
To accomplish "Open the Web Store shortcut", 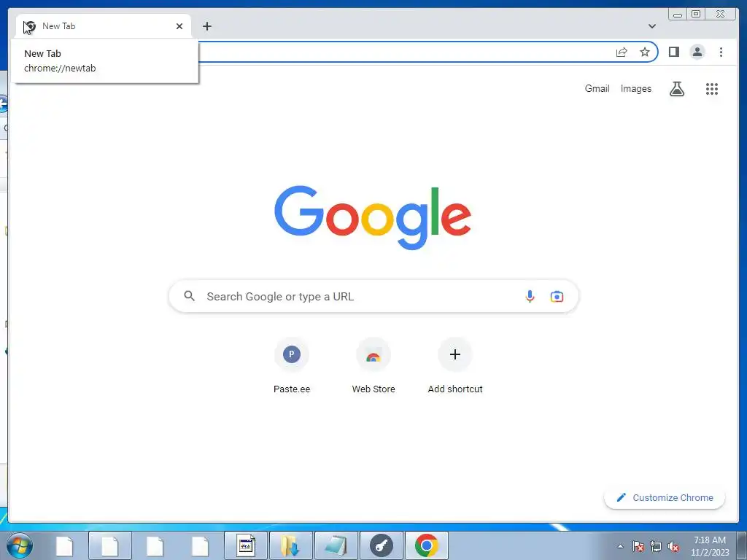I will point(373,365).
